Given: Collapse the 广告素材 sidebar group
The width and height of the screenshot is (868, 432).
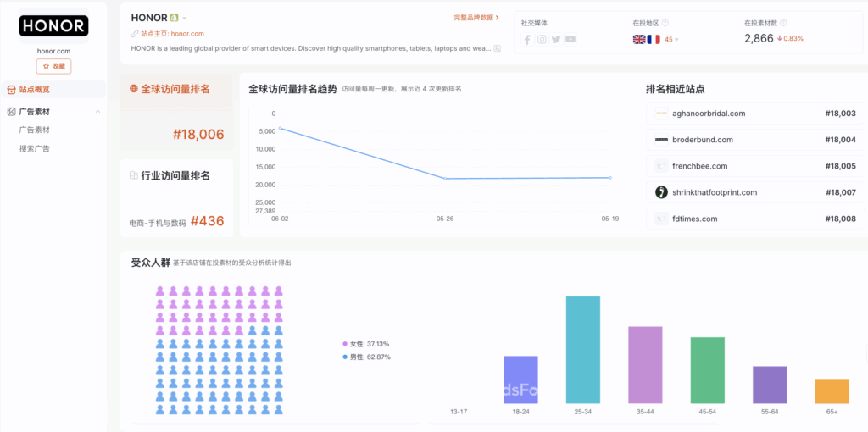Looking at the screenshot, I should click(98, 112).
